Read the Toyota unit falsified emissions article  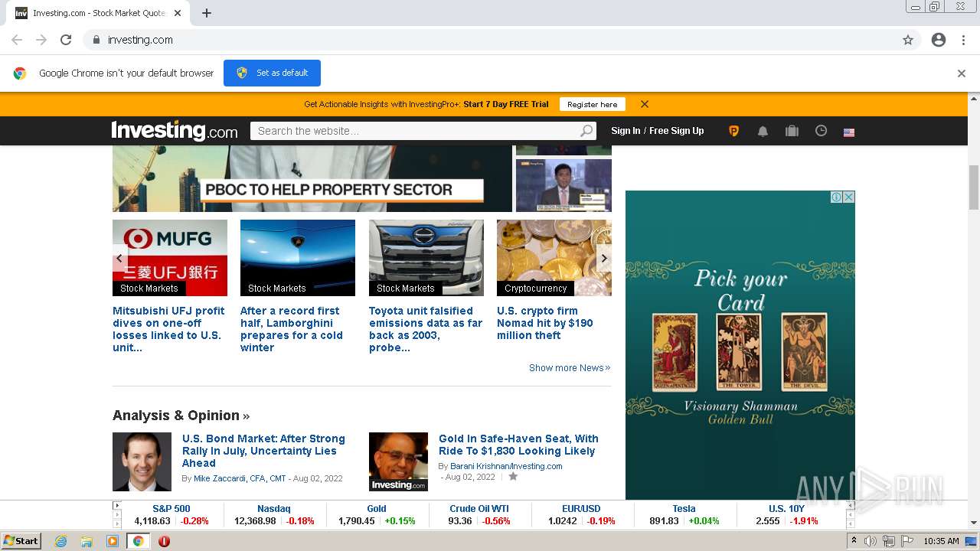click(426, 329)
